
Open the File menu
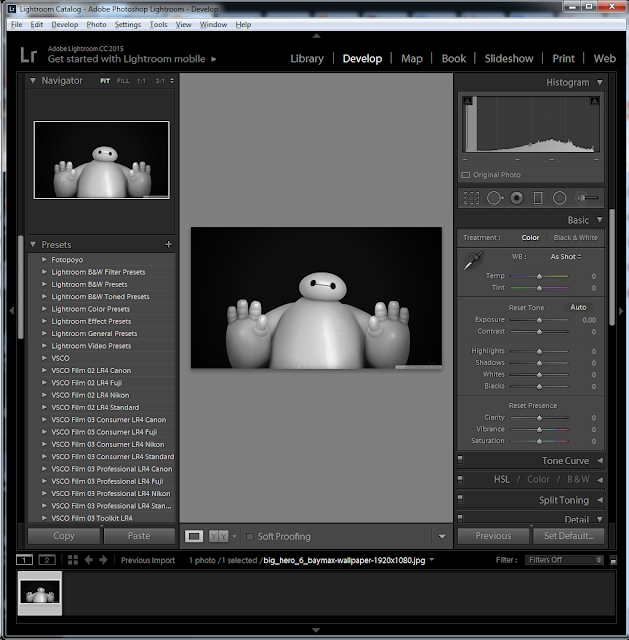pyautogui.click(x=17, y=24)
